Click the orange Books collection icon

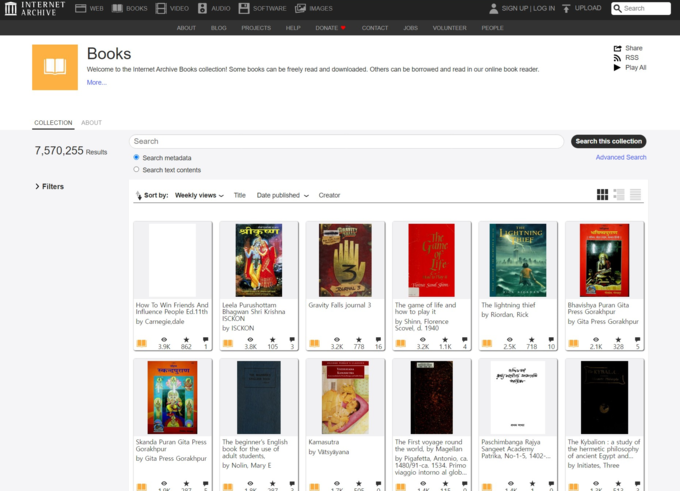coord(55,67)
